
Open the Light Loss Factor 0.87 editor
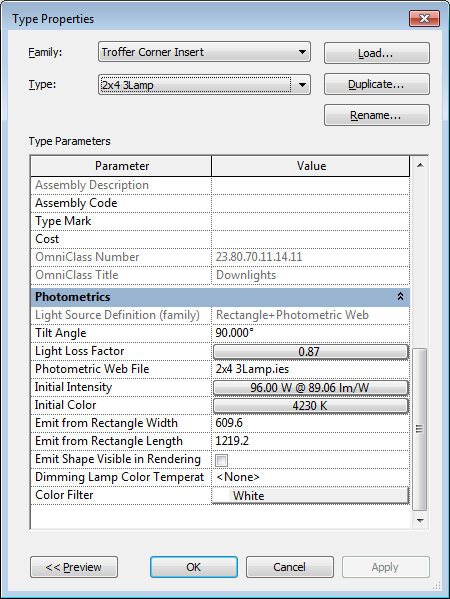(310, 351)
